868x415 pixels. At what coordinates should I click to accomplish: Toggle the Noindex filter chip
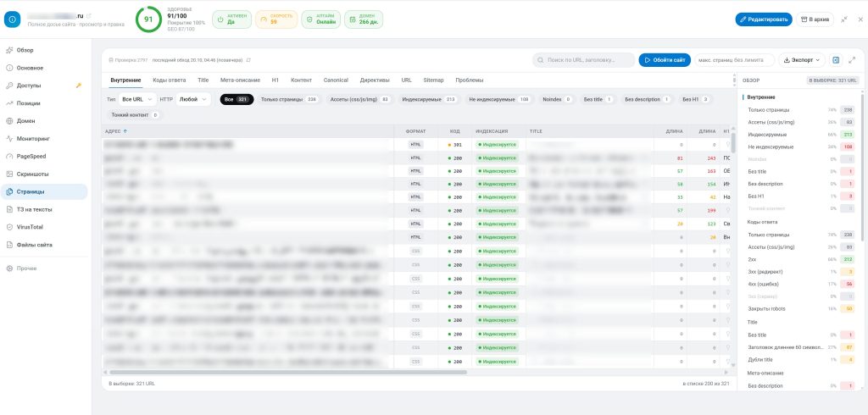pyautogui.click(x=557, y=100)
